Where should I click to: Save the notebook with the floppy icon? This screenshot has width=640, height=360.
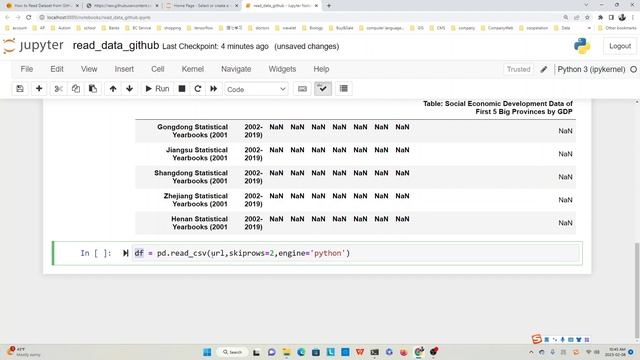(x=20, y=89)
